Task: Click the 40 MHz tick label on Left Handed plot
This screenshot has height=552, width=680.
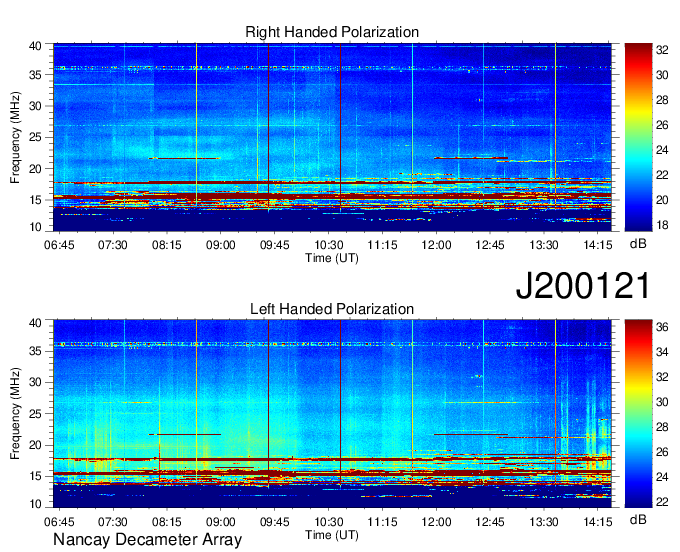Action: pyautogui.click(x=35, y=323)
